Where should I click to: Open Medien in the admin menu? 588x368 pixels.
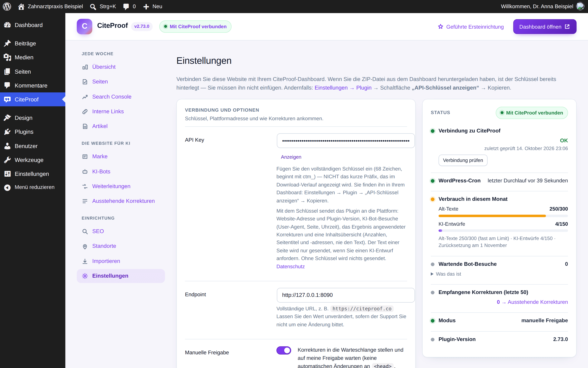pyautogui.click(x=32, y=57)
